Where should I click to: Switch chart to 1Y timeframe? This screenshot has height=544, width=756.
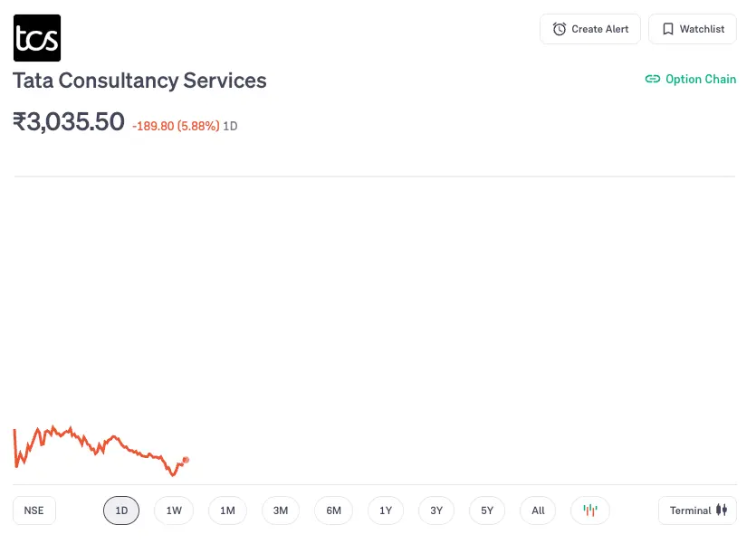386,511
